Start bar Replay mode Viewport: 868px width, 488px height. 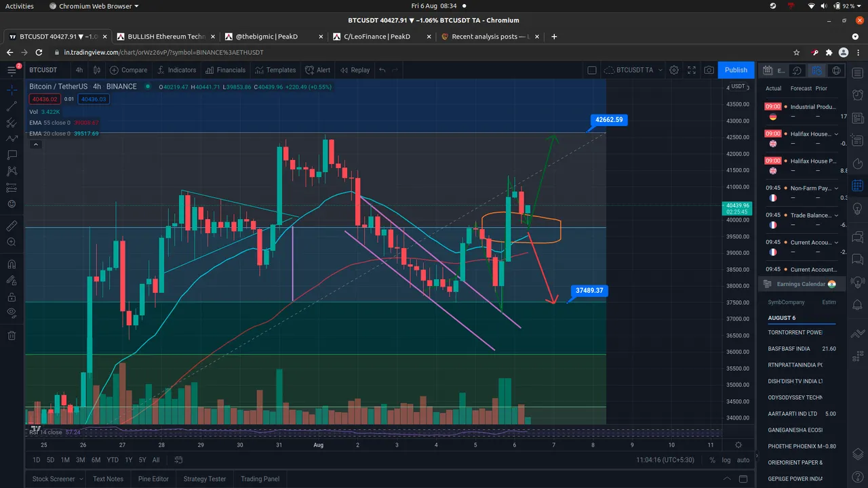[355, 70]
